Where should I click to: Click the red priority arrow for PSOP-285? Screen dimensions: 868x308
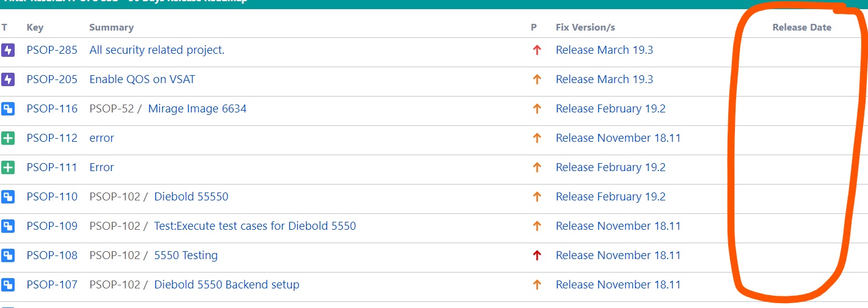pyautogui.click(x=537, y=50)
